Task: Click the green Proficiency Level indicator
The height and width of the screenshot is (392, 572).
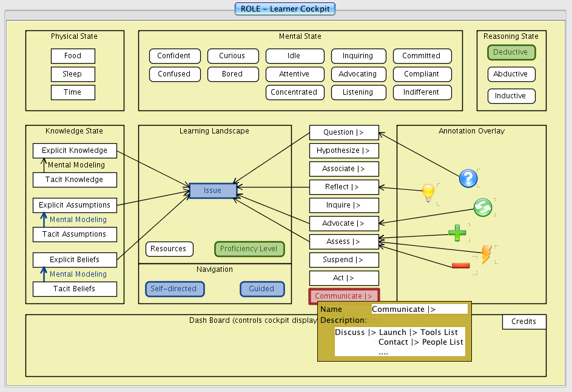Action: pyautogui.click(x=249, y=249)
